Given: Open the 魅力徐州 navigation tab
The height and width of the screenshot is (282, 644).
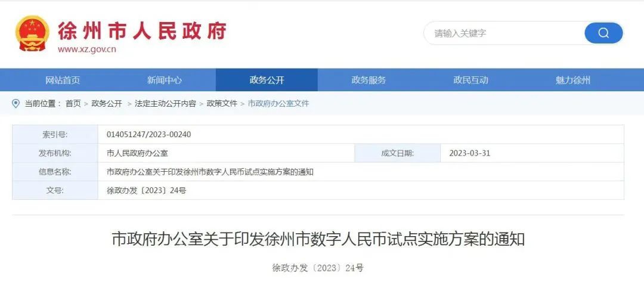Looking at the screenshot, I should pos(572,80).
